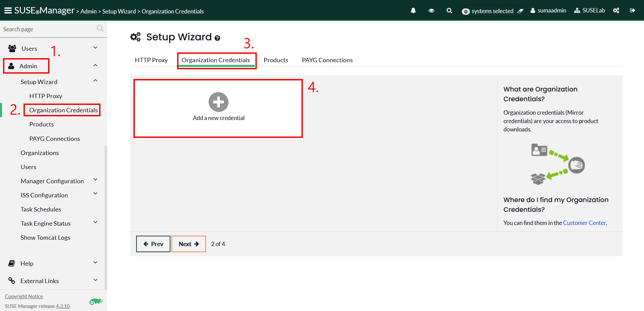Open the Help sidebar section

(27, 264)
